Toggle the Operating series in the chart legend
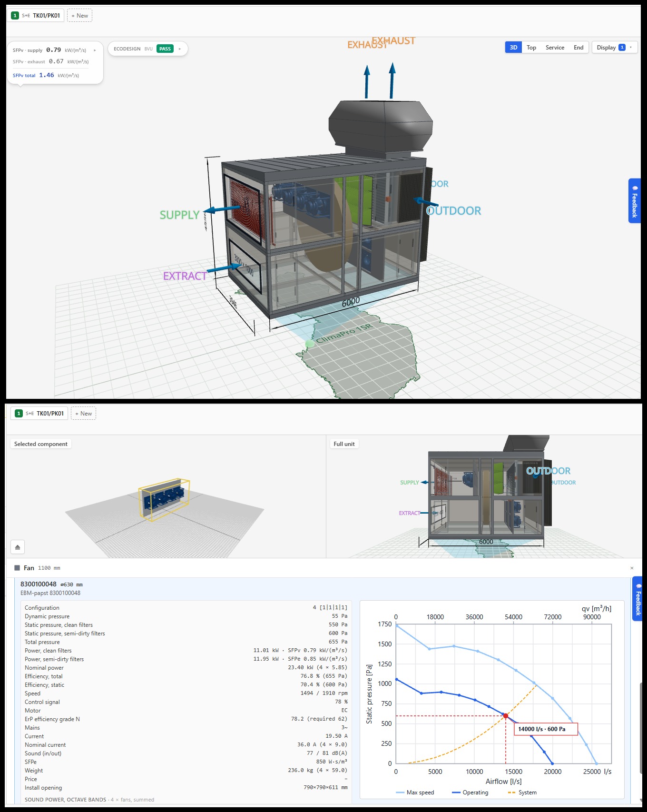This screenshot has width=647, height=812. tap(470, 792)
